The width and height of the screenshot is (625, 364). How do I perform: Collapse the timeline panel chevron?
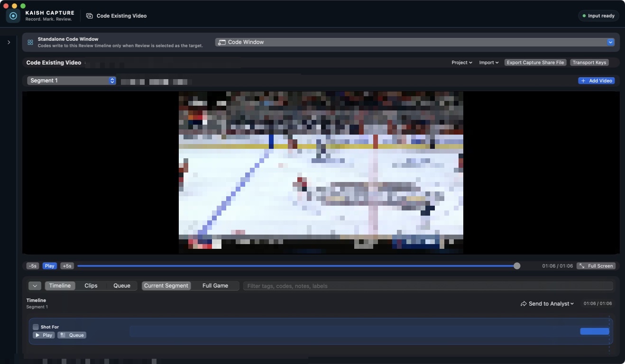click(35, 286)
